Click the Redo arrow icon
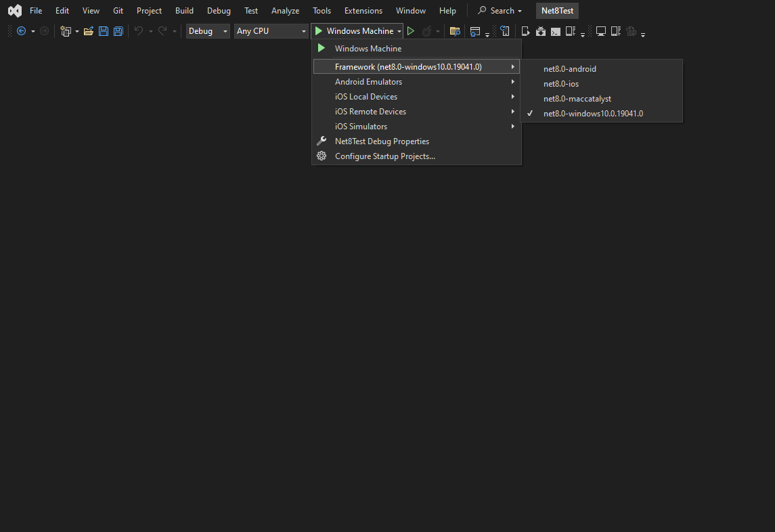 162,31
